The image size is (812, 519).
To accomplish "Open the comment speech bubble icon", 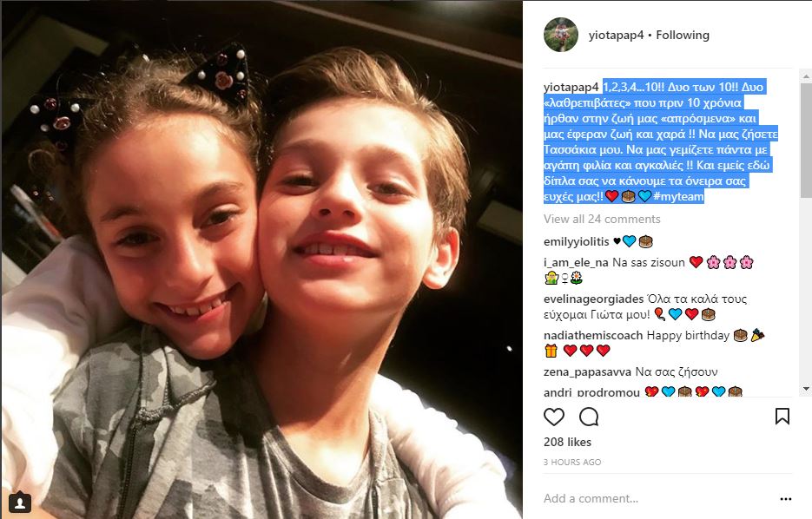I will (589, 417).
